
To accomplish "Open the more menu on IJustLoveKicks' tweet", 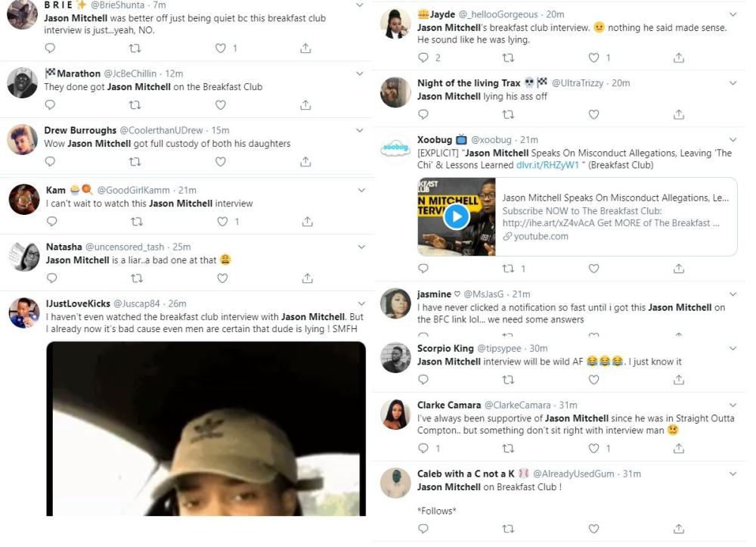I will [x=361, y=303].
